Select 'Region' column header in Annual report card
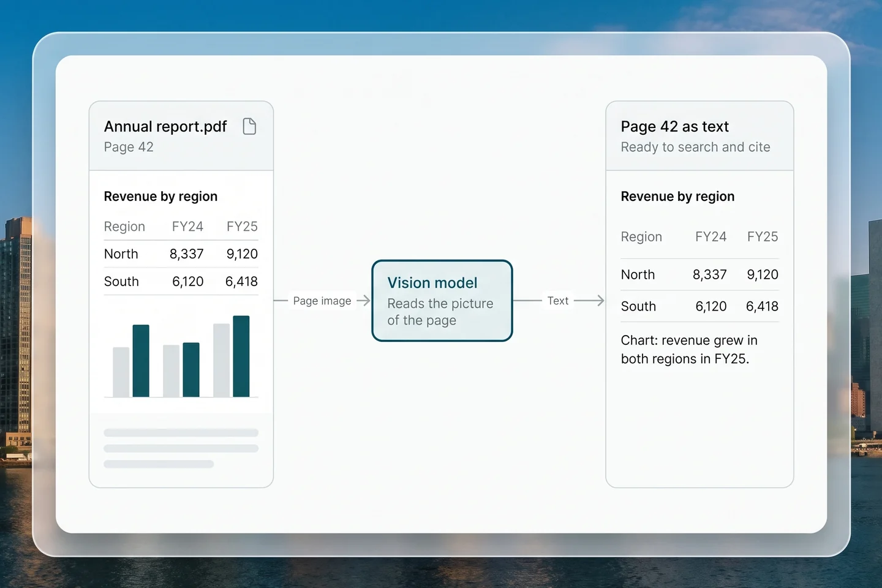This screenshot has width=882, height=588. [124, 227]
